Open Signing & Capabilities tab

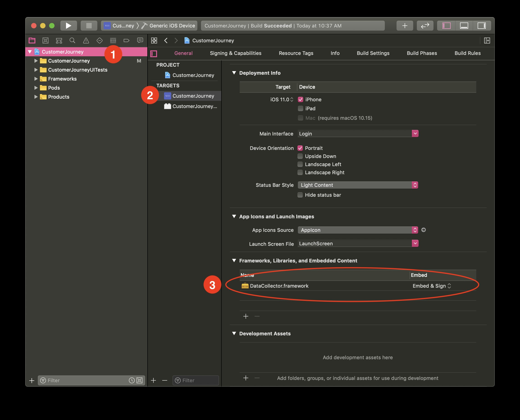click(x=235, y=53)
